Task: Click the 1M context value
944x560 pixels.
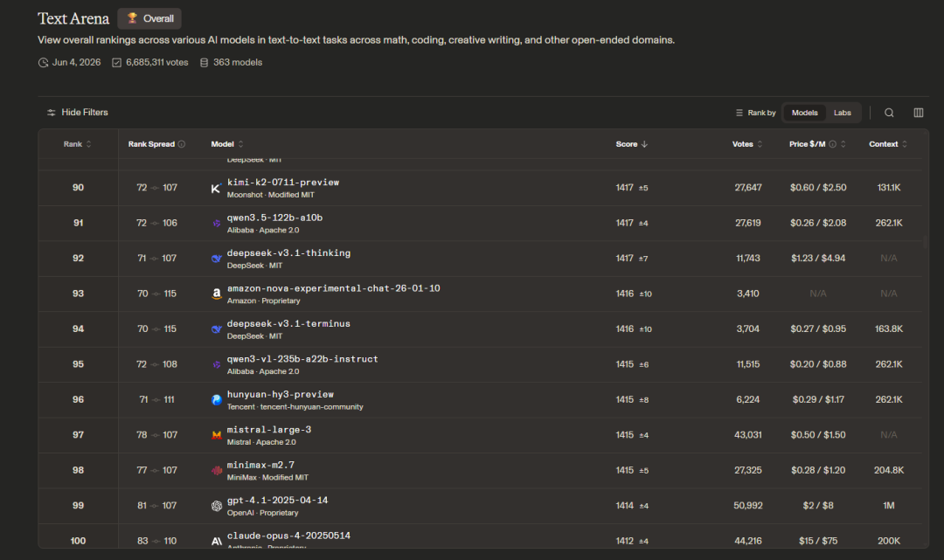Action: point(889,506)
